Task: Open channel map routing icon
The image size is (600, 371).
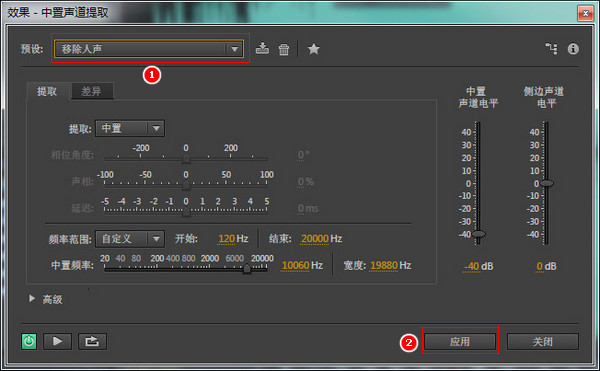Action: click(551, 49)
